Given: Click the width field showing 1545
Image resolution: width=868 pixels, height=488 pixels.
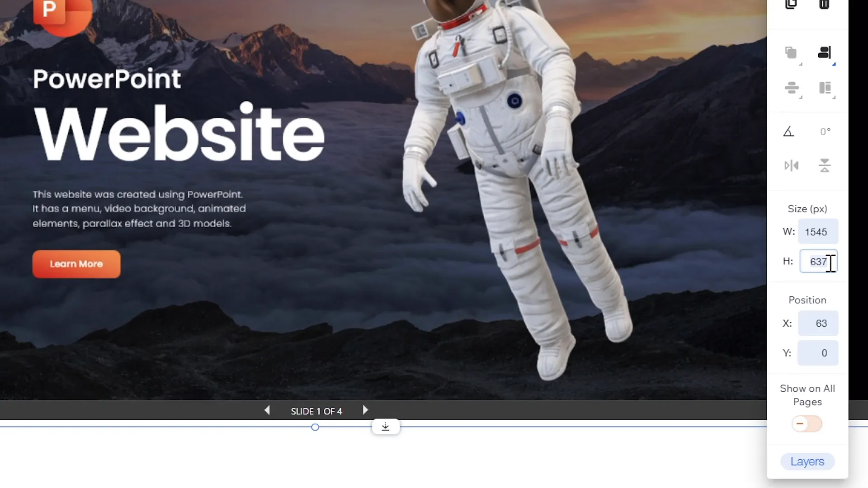Looking at the screenshot, I should tap(818, 232).
